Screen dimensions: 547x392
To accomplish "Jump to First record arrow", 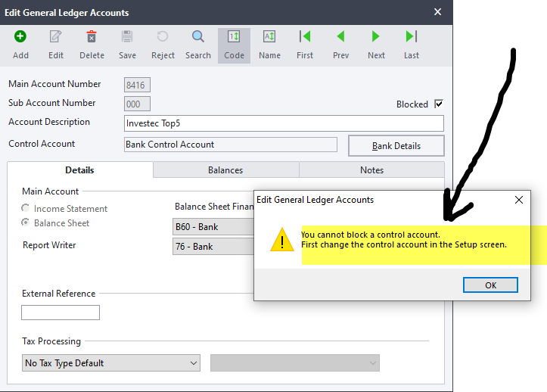I will click(305, 37).
